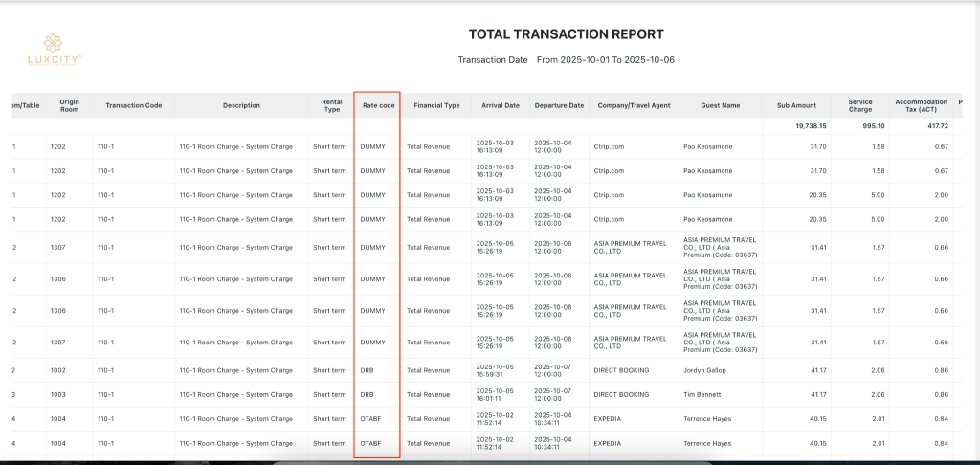Click the Company/Travel Agent column header
980x465 pixels.
[x=635, y=105]
